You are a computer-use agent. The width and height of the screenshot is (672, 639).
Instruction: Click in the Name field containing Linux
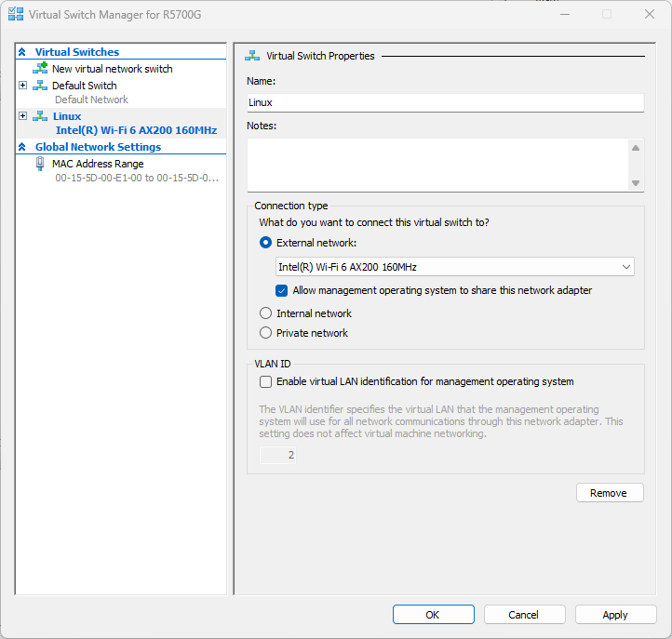[445, 103]
